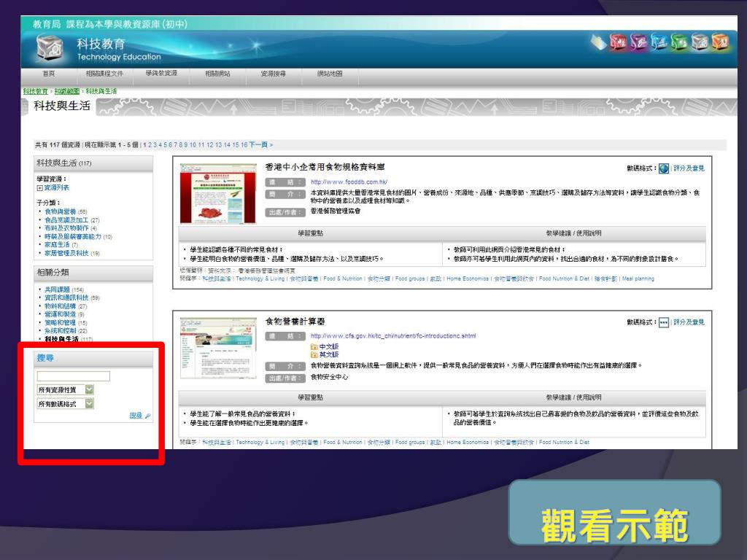Open the 網站地圖 menu item
The image size is (747, 560).
tap(330, 74)
